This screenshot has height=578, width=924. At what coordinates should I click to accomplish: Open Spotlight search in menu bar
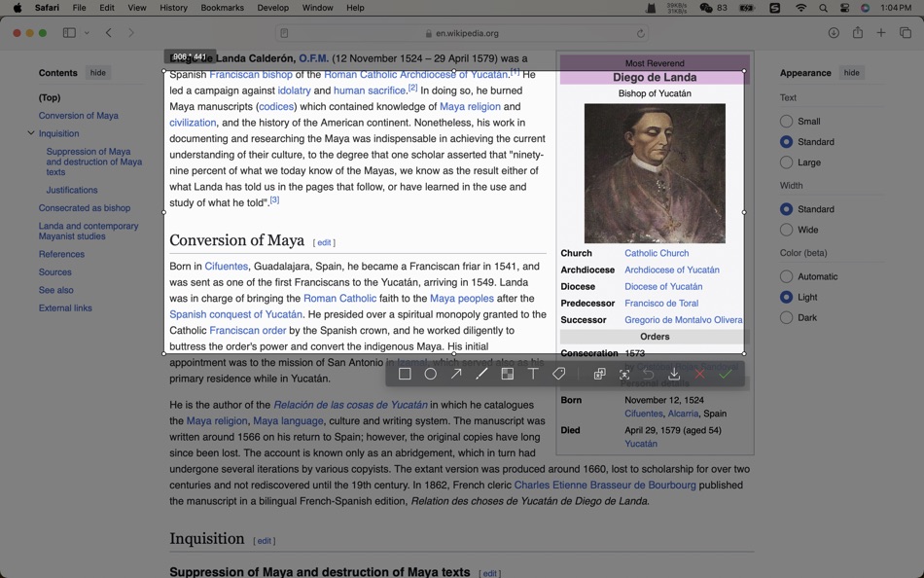pyautogui.click(x=823, y=8)
